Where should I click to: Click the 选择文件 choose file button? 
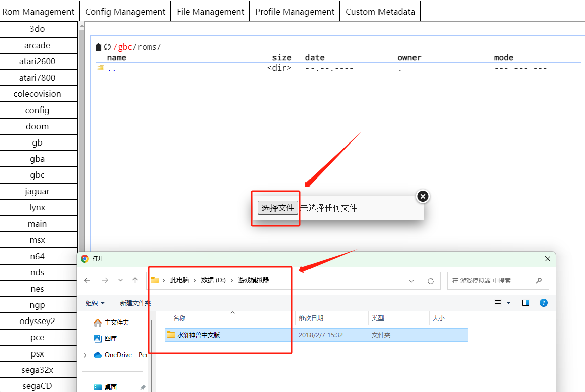pos(278,208)
